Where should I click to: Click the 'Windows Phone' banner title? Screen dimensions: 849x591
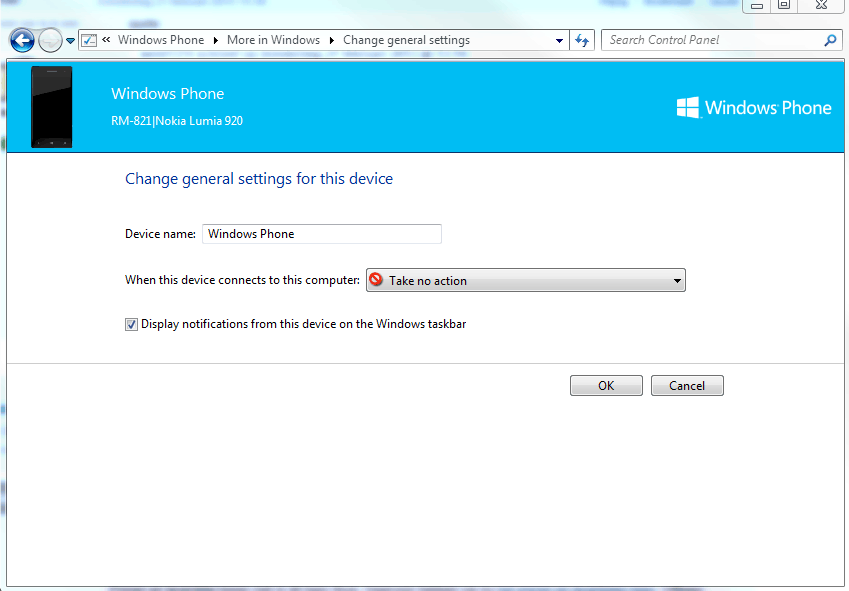tap(167, 94)
